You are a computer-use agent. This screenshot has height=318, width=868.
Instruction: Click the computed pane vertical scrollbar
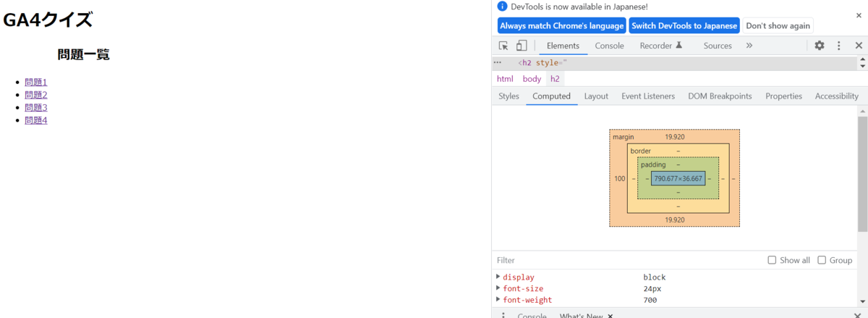(862, 174)
